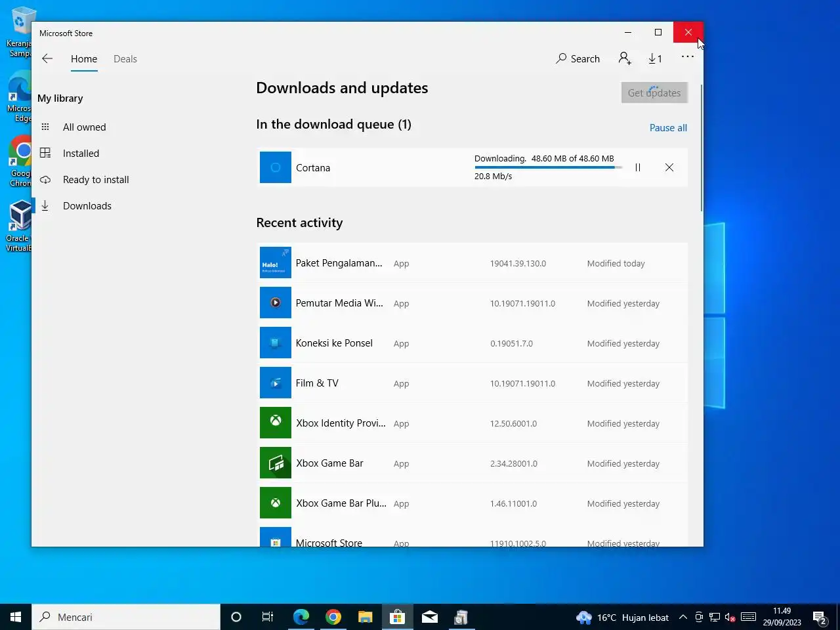Click the muted volume tray icon
Screen dimensions: 840x630
(x=730, y=617)
